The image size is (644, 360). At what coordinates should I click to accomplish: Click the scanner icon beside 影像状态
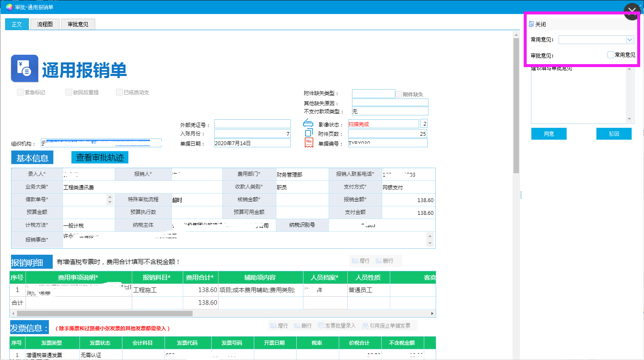pos(308,123)
